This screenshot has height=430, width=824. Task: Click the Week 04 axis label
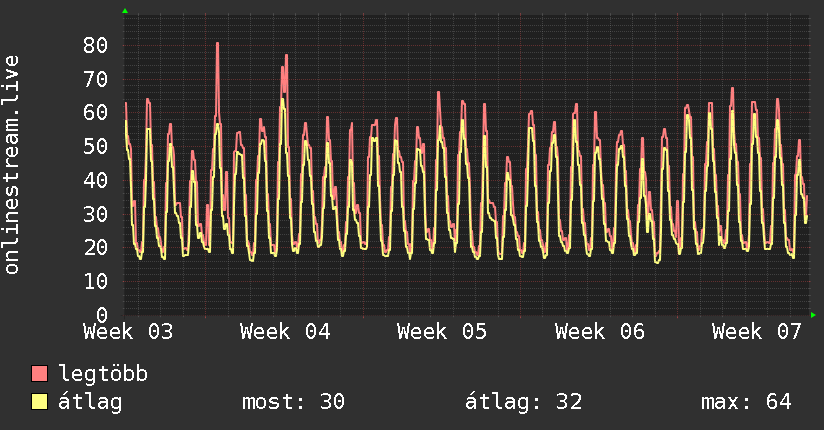(285, 332)
